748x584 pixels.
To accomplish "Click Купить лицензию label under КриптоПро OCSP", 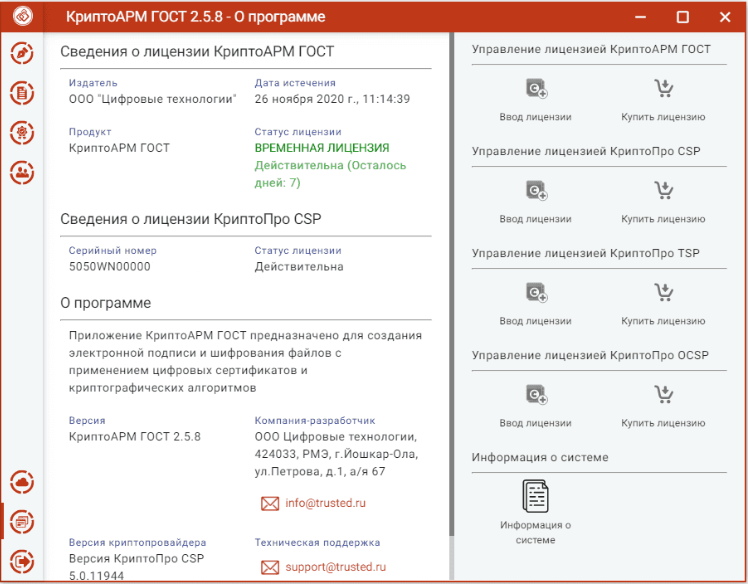I will click(663, 423).
